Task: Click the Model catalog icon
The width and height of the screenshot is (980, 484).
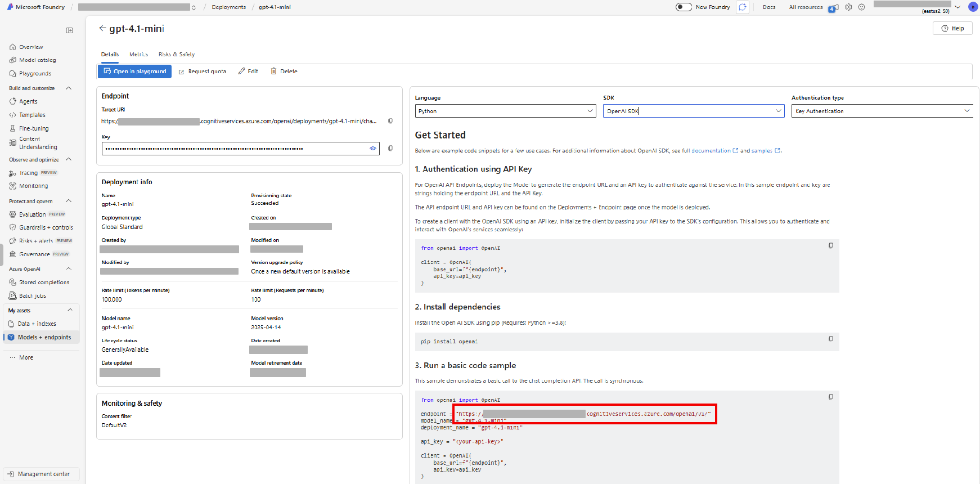Action: 12,60
